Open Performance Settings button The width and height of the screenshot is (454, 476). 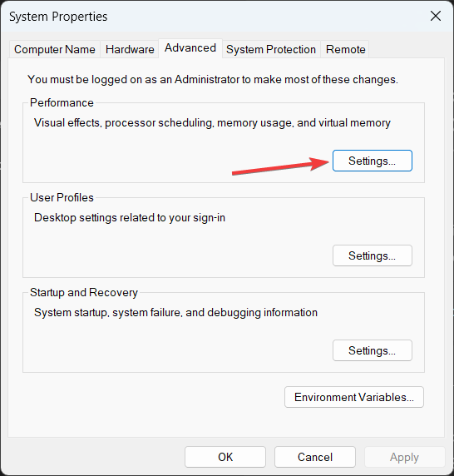tap(373, 161)
